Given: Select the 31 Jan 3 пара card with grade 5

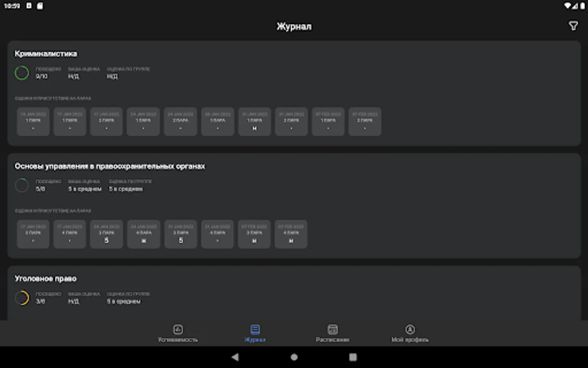Looking at the screenshot, I should click(180, 234).
